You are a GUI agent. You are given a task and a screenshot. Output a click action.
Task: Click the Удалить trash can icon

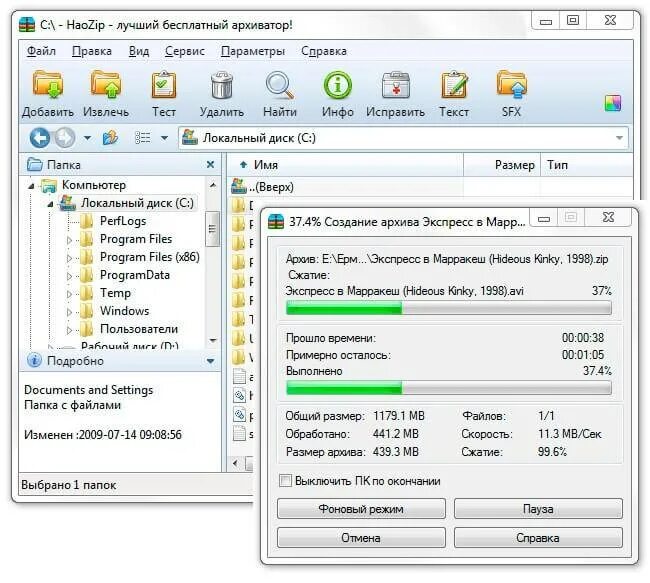[222, 85]
